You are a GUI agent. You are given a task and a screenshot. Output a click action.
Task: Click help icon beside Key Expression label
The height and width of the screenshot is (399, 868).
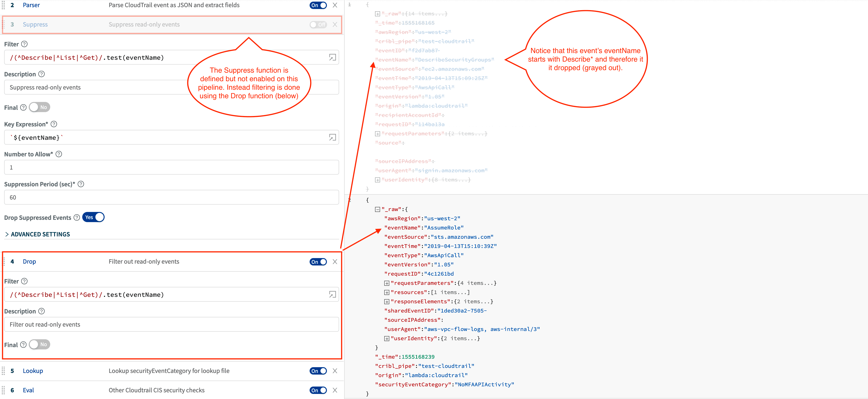click(x=54, y=124)
